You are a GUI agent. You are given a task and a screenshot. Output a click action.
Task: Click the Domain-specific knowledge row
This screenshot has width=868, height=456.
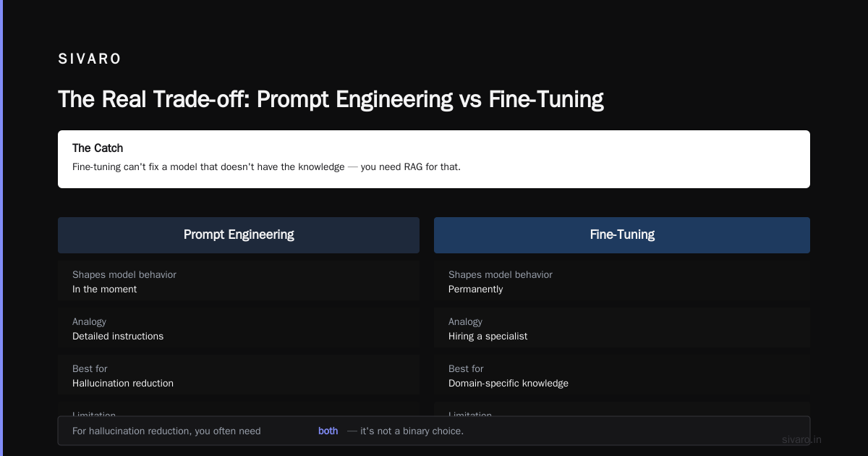pos(622,375)
